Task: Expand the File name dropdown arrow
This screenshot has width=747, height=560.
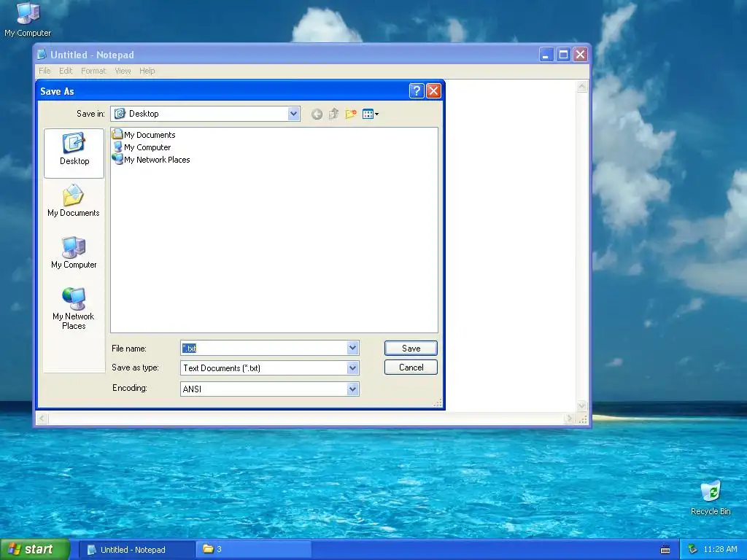Action: (x=352, y=348)
